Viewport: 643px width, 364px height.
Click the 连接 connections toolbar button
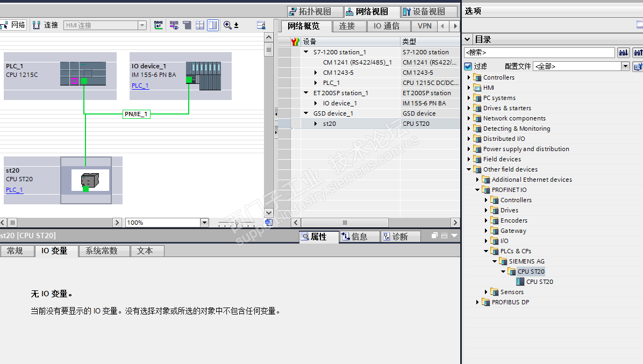[x=46, y=25]
